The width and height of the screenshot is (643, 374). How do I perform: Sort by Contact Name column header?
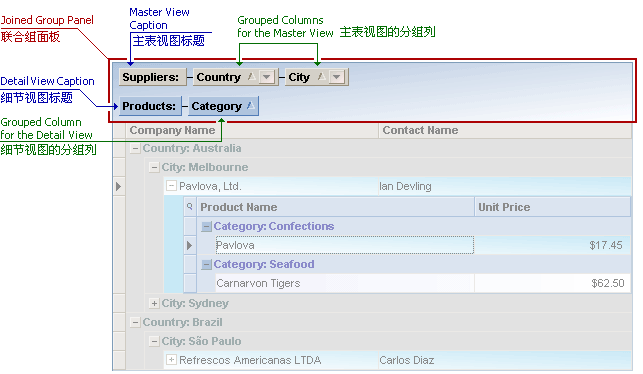[505, 130]
